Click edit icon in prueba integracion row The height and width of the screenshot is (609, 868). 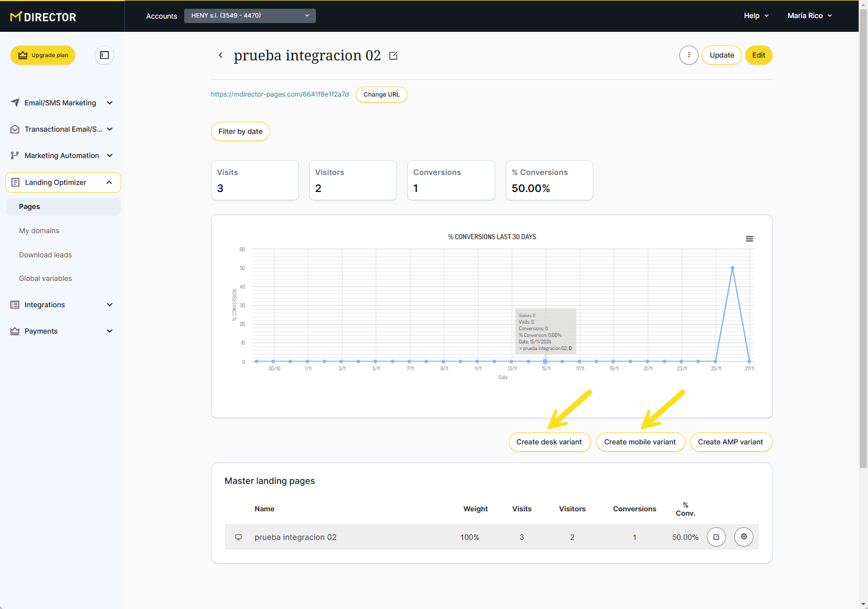point(716,537)
